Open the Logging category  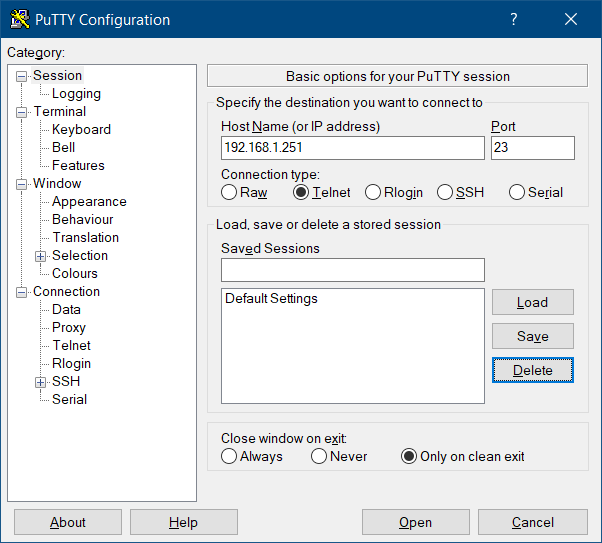pyautogui.click(x=76, y=94)
